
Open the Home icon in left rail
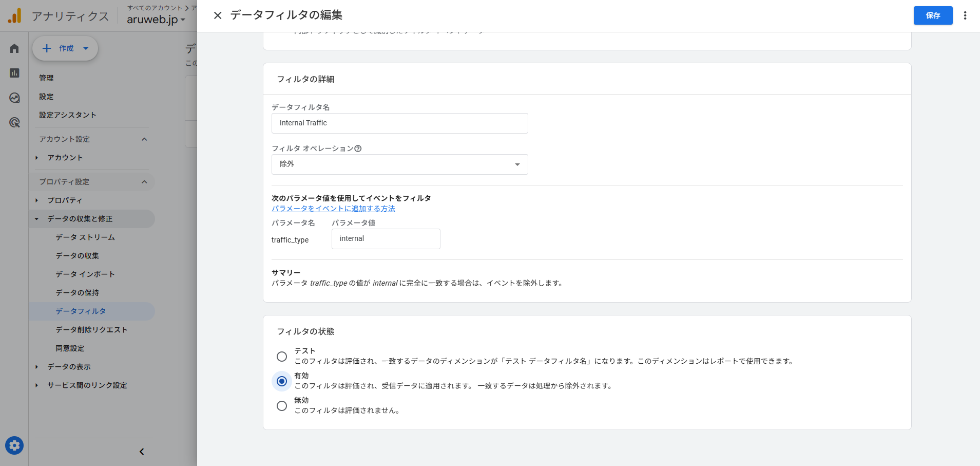(14, 48)
